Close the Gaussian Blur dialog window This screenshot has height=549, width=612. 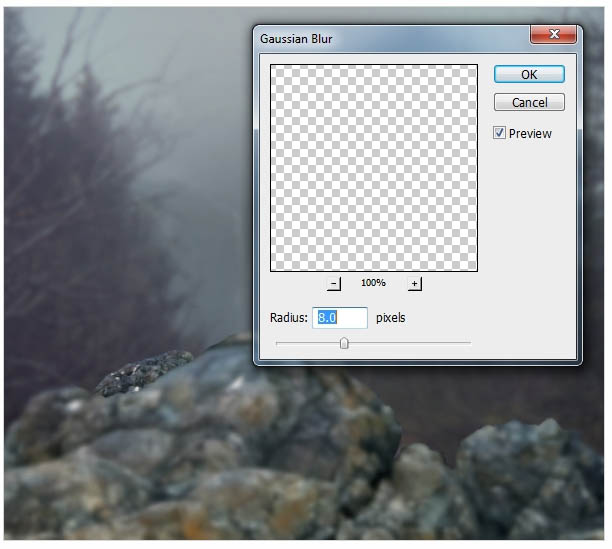[x=553, y=34]
